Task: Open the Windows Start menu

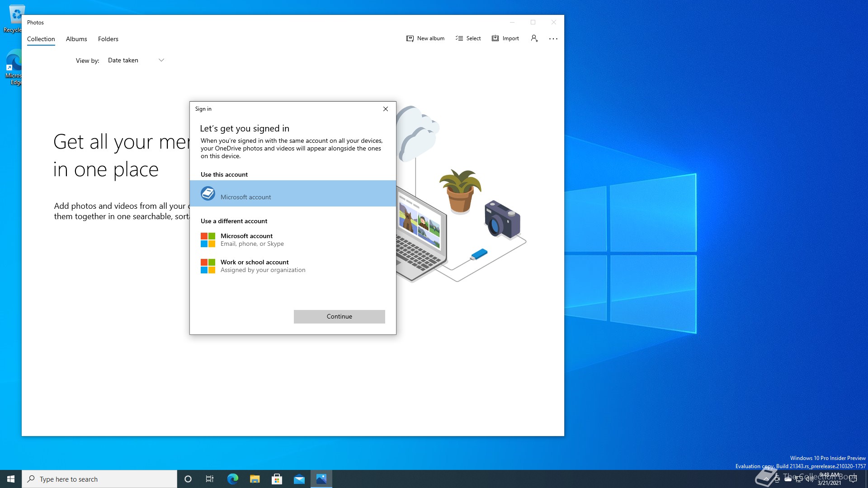Action: tap(11, 479)
